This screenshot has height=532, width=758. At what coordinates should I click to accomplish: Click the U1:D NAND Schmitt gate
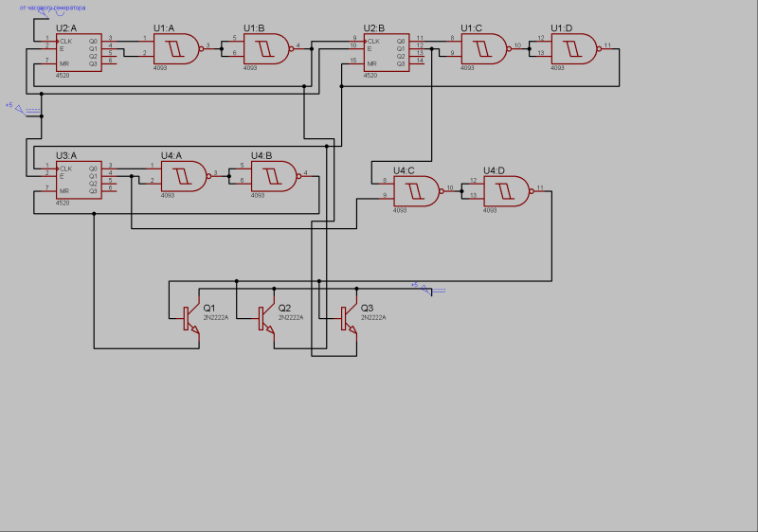(x=575, y=49)
